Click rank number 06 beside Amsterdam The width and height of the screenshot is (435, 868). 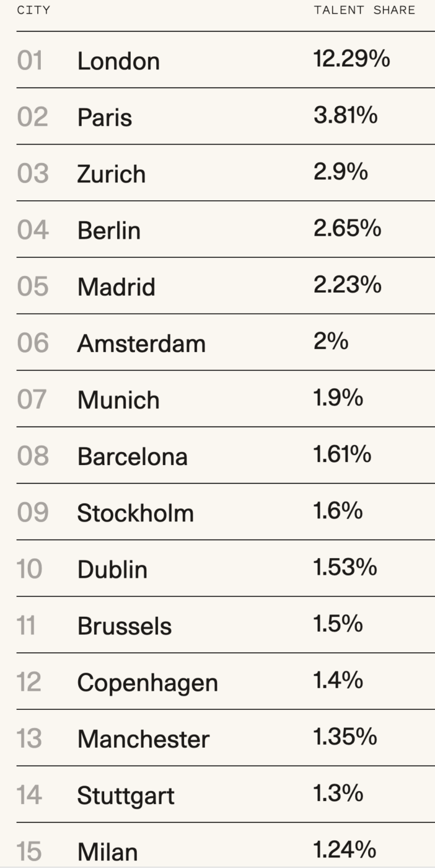[33, 343]
